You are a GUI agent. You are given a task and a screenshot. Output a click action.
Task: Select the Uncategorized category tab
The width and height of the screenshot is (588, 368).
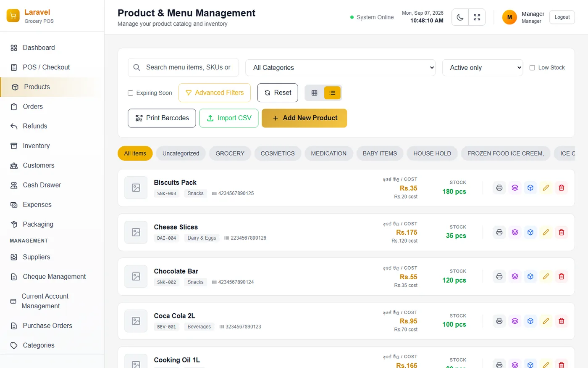[181, 154]
